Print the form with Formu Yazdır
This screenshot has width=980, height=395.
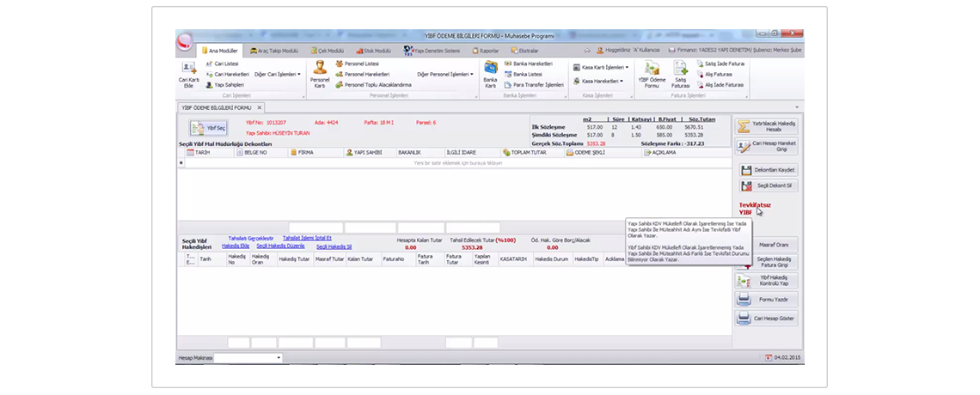[767, 299]
